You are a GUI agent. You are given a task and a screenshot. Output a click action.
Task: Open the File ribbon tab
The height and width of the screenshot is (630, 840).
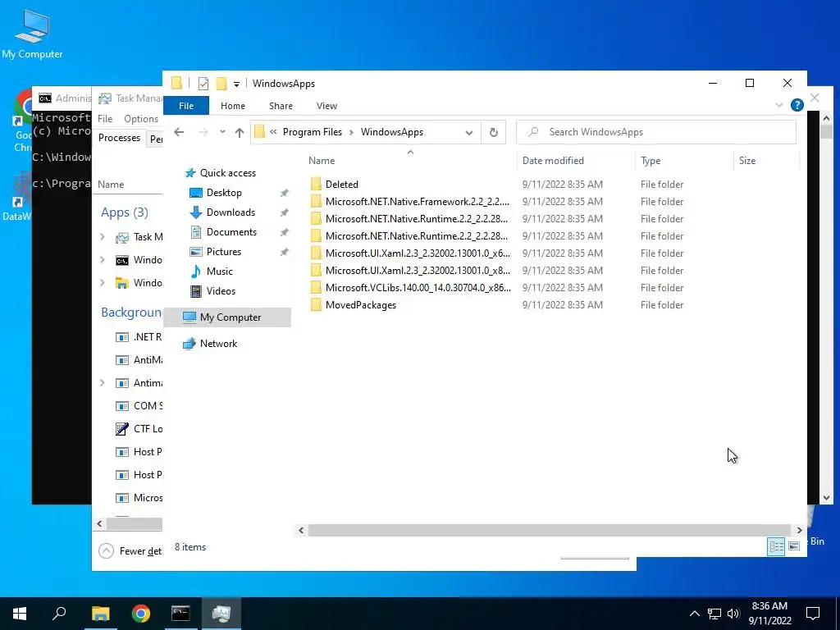pyautogui.click(x=186, y=106)
